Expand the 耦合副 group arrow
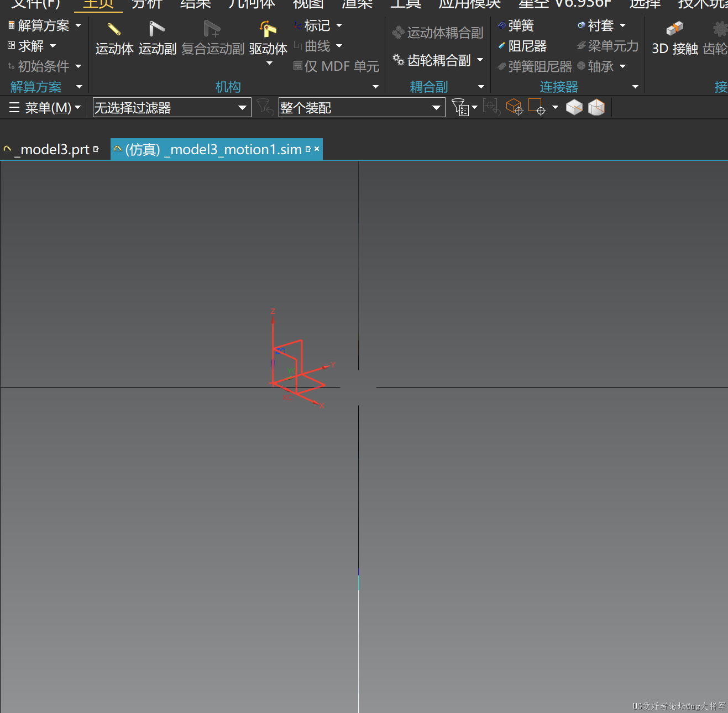728x713 pixels. [x=481, y=87]
